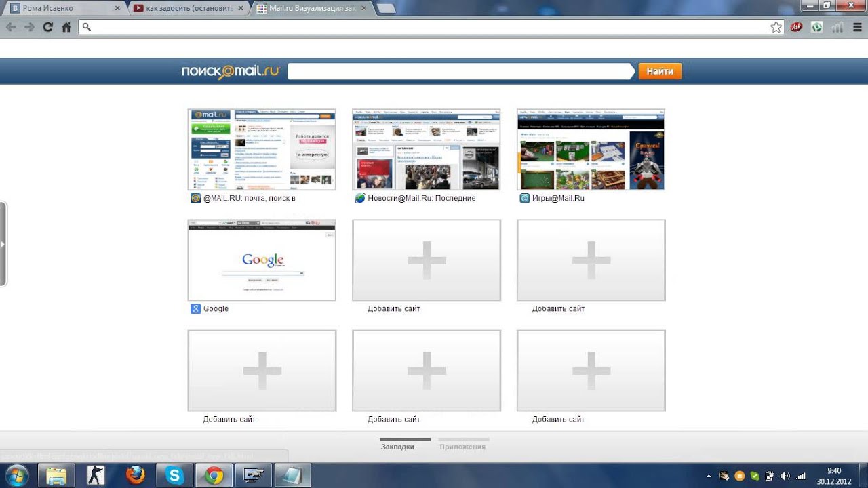Image resolution: width=868 pixels, height=488 pixels.
Task: Close the Рома Исаенко tab
Action: (117, 9)
